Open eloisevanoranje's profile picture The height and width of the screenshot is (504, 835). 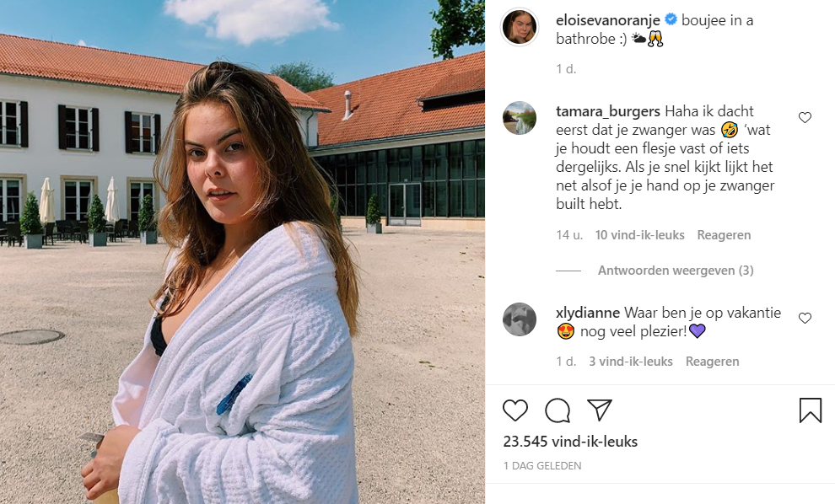tap(520, 27)
